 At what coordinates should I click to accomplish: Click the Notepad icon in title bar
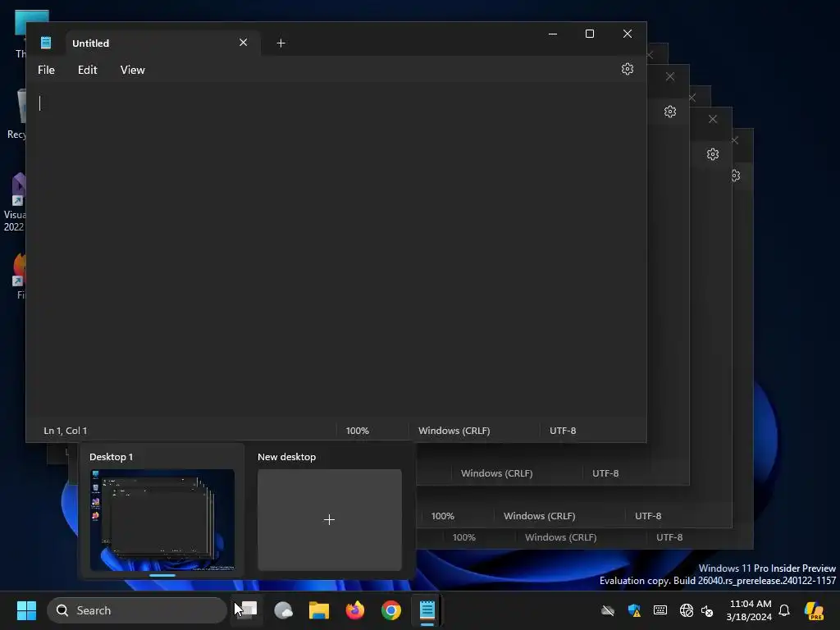click(46, 43)
